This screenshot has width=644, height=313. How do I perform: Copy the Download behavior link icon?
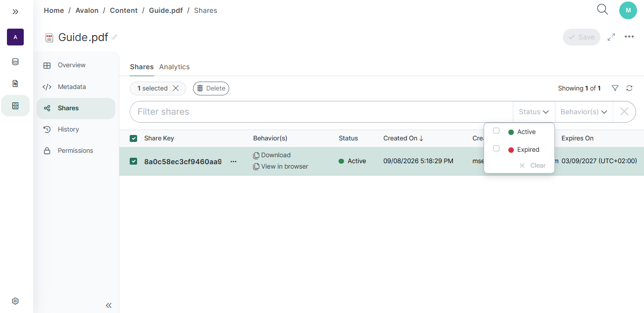256,155
